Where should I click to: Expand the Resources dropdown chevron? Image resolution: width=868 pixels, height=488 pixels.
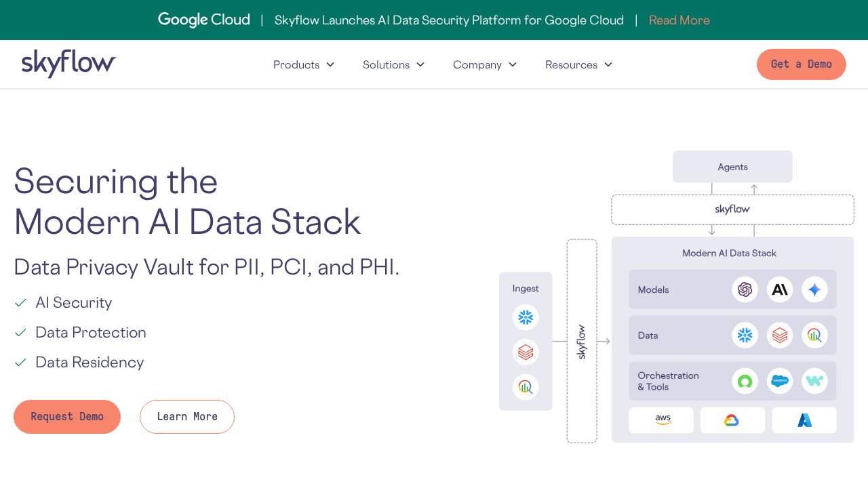click(608, 64)
